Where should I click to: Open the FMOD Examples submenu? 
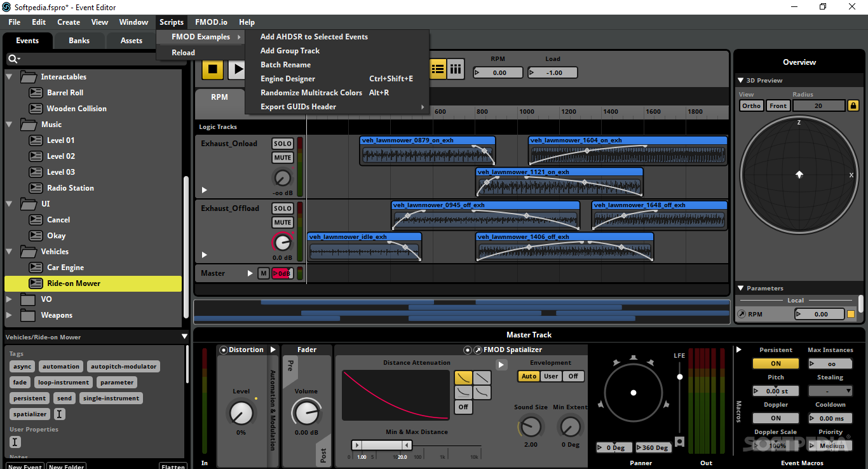[200, 36]
